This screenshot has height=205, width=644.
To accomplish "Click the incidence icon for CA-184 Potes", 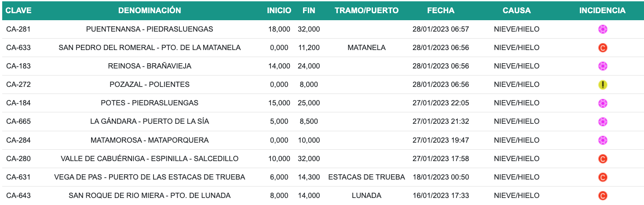I will click(x=603, y=103).
